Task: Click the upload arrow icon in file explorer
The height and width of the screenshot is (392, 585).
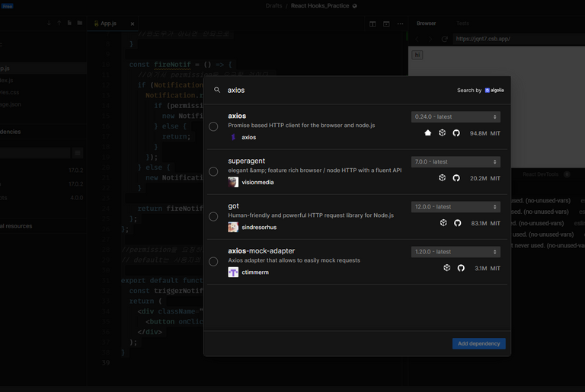Action: (x=59, y=23)
